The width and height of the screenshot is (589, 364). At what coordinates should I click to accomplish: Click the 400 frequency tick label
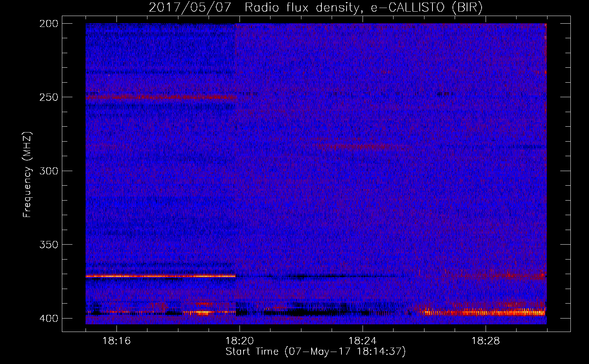pyautogui.click(x=48, y=318)
